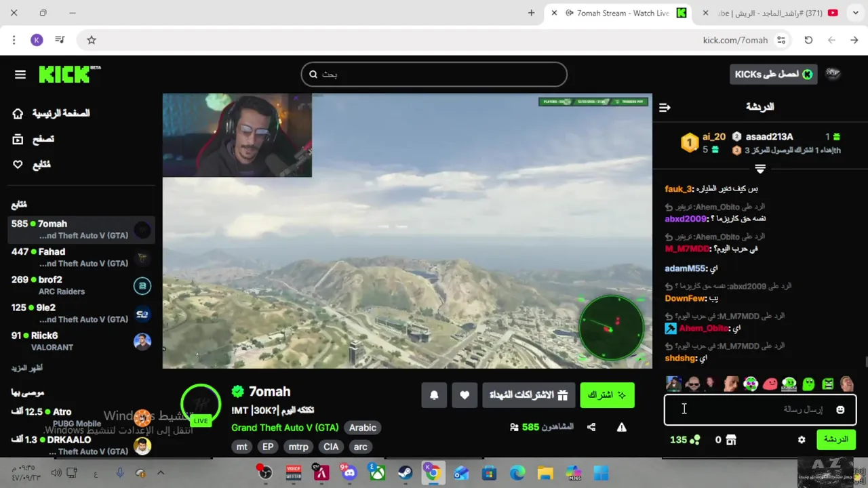868x488 pixels.
Task: Open the chat shop icon
Action: [730, 440]
